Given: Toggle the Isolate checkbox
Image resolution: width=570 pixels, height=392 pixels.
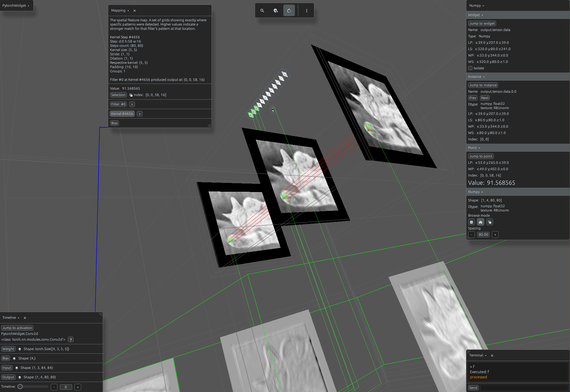Looking at the screenshot, I should point(470,68).
